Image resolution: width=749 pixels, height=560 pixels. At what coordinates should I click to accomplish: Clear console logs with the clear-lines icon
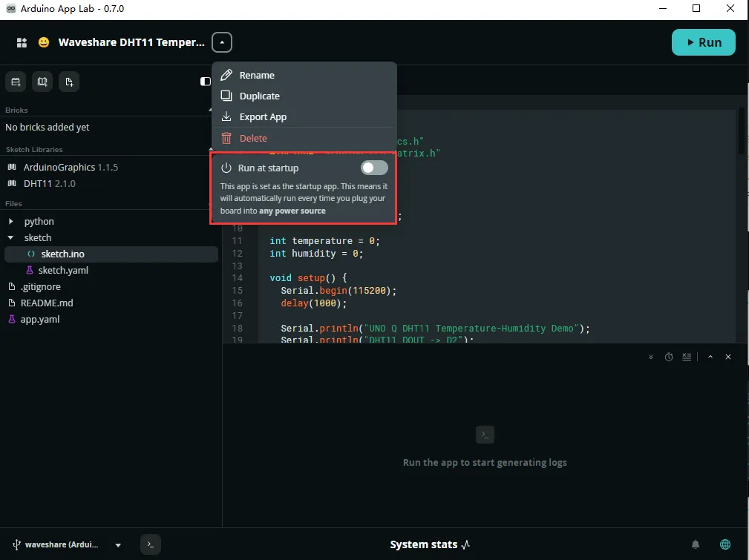[x=687, y=357]
